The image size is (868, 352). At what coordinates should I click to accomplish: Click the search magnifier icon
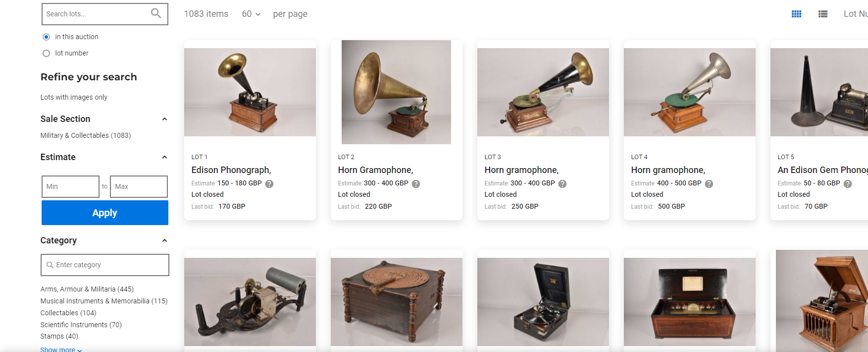click(156, 13)
